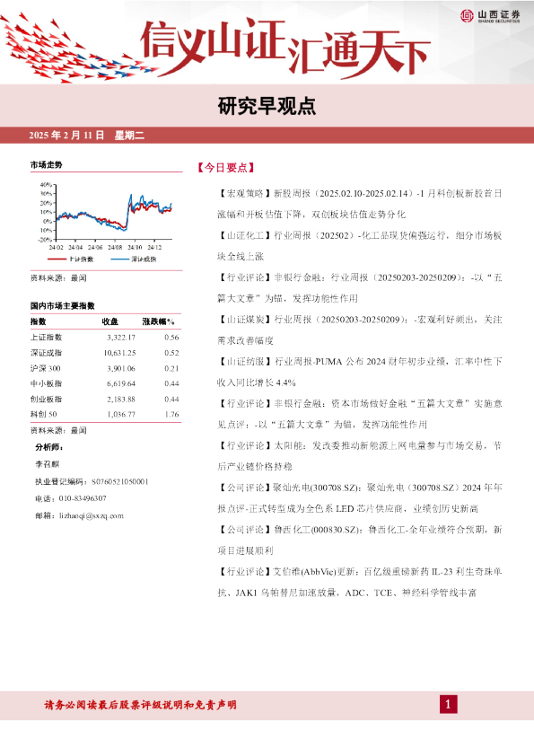
Task: Open the 山证纺服 PUMA weekly report item
Action: pos(360,372)
